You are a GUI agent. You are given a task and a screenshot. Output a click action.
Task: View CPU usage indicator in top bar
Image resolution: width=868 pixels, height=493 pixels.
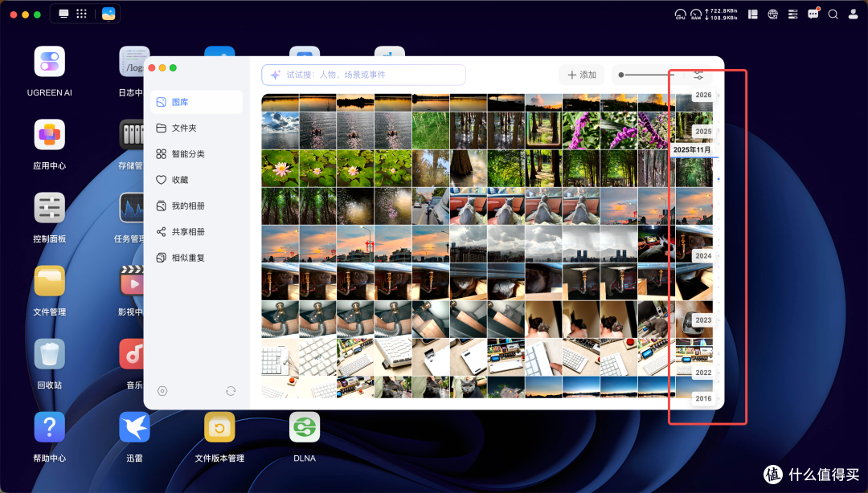[681, 14]
